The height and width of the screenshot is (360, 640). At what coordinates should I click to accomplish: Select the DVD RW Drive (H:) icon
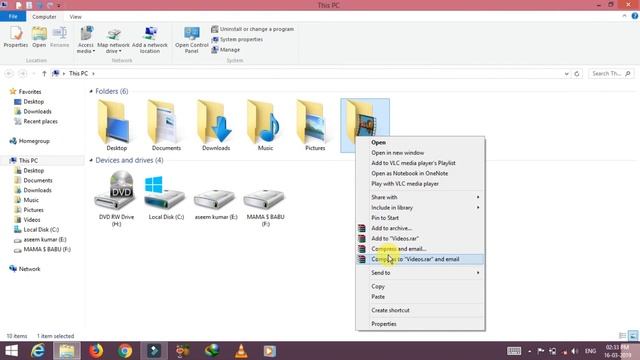[x=116, y=198]
